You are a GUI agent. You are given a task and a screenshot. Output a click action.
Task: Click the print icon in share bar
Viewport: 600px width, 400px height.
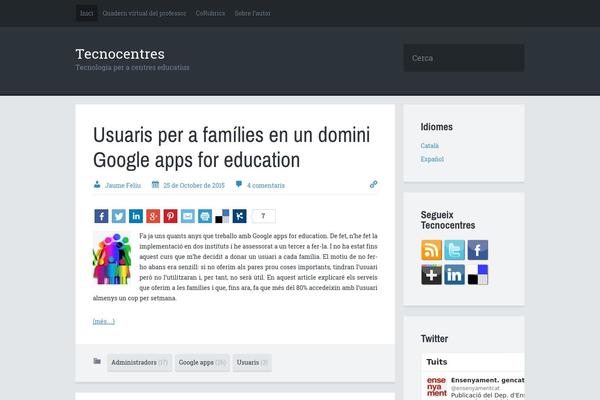point(205,216)
